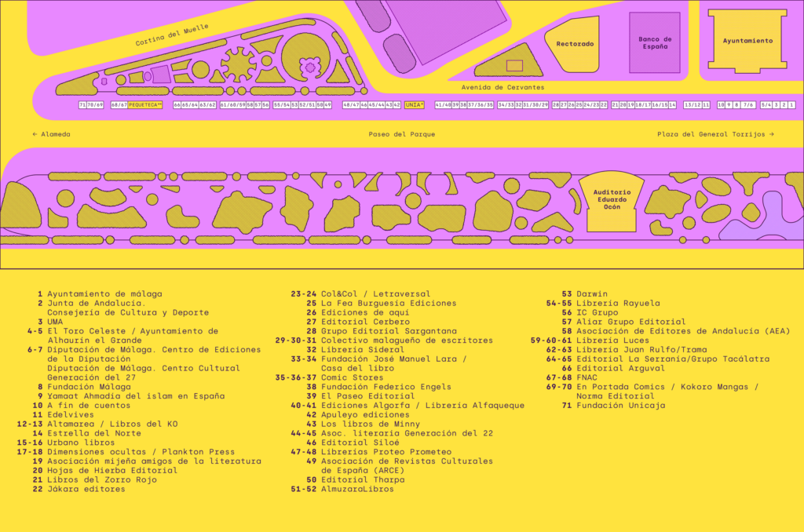The width and height of the screenshot is (804, 532).
Task: Click legend entry 'Librerías Proteo Prometeo'
Action: (386, 452)
